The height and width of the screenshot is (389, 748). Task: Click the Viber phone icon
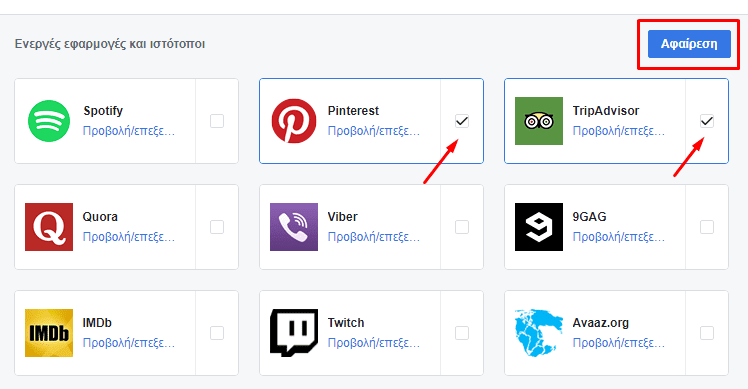click(x=294, y=227)
